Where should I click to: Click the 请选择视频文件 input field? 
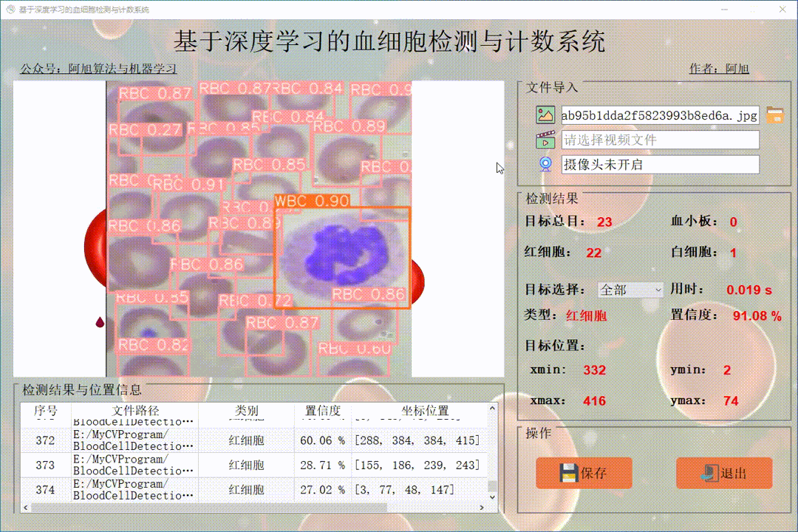(x=660, y=140)
